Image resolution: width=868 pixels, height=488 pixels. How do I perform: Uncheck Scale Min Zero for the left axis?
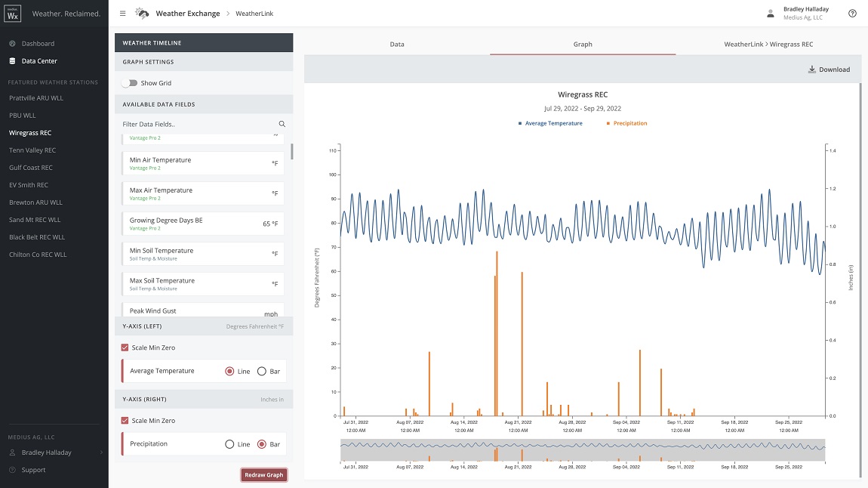[125, 347]
